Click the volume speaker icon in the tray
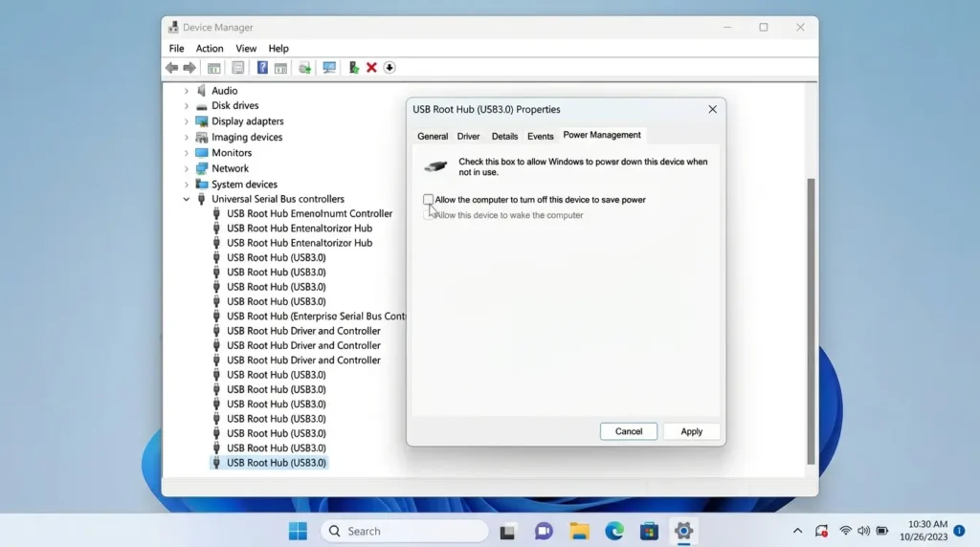This screenshot has width=980, height=547. coord(864,531)
